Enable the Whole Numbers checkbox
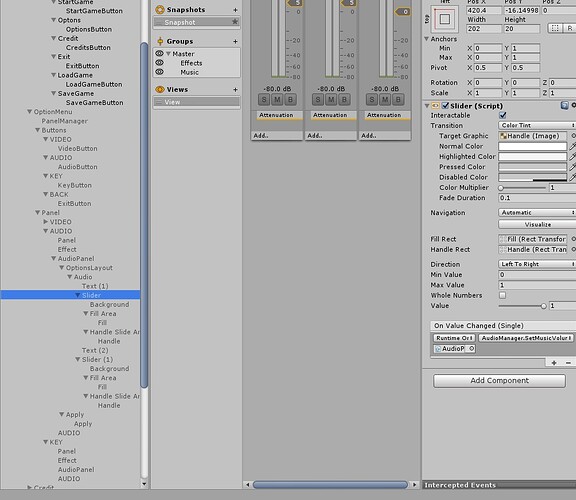The height and width of the screenshot is (500, 576). (x=502, y=295)
